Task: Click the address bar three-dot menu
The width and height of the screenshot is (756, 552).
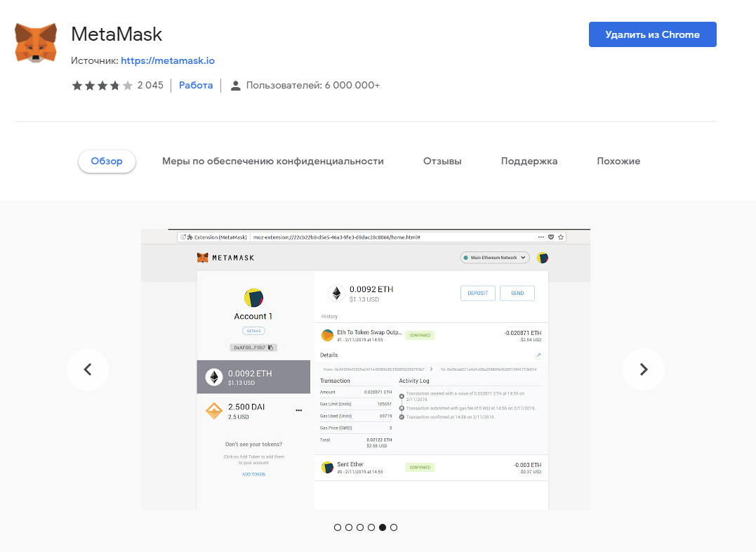Action: coord(541,237)
